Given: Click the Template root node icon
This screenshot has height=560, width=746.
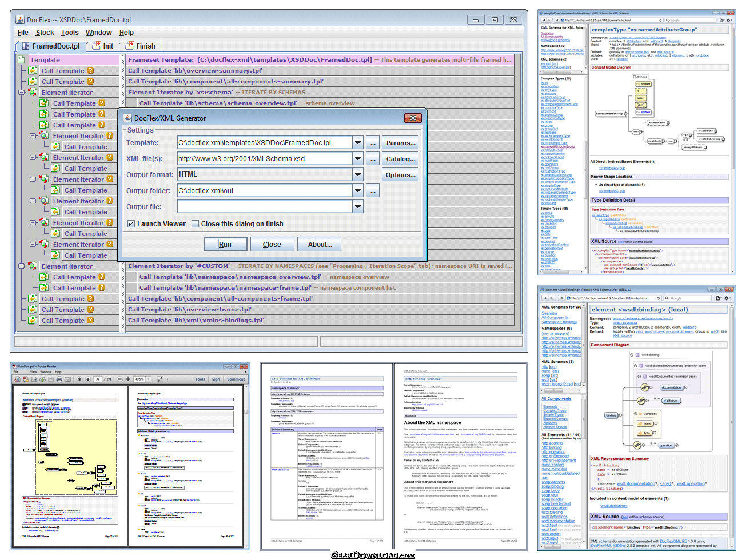Looking at the screenshot, I should (21, 59).
